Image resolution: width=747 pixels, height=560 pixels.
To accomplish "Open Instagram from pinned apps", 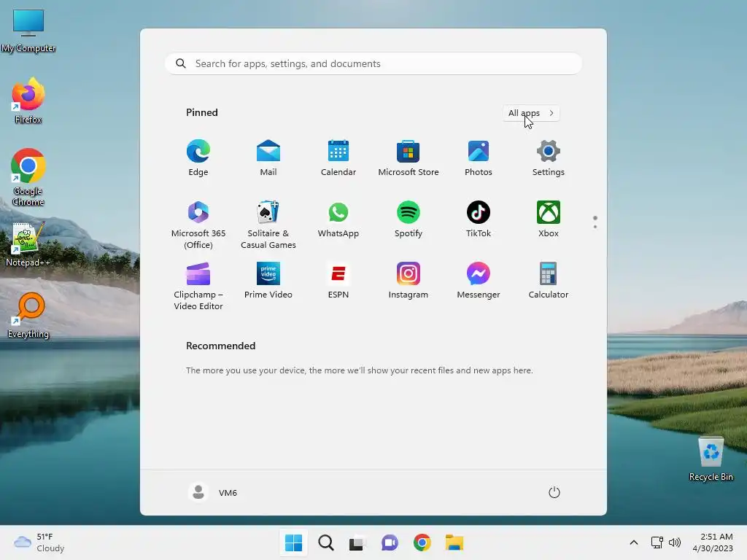I will coord(409,281).
